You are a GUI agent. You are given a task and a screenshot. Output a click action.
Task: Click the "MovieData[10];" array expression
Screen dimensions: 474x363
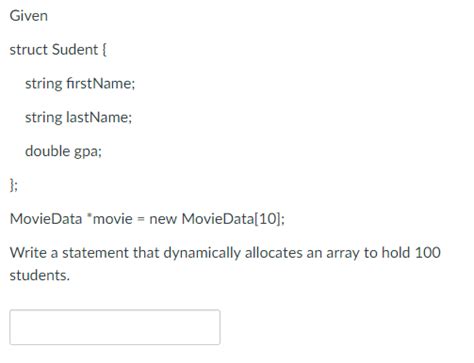[233, 219]
